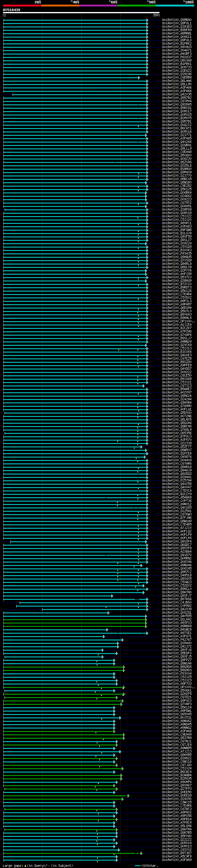
Task: Open hit UniRef100_Q39383
Action: [177, 26]
